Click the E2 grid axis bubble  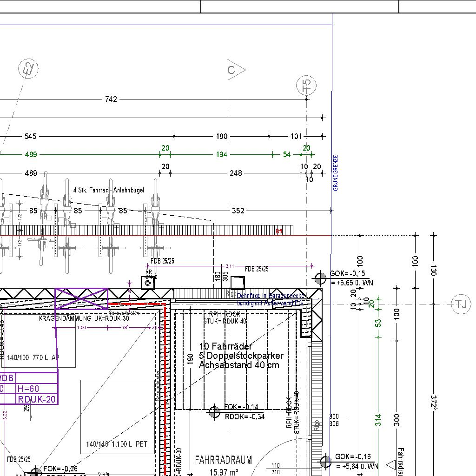[x=29, y=70]
